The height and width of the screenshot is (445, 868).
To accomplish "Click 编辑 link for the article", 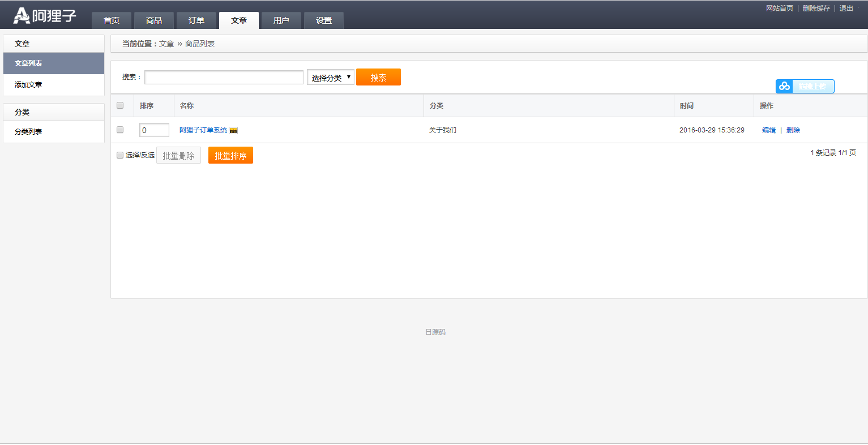I will click(768, 130).
